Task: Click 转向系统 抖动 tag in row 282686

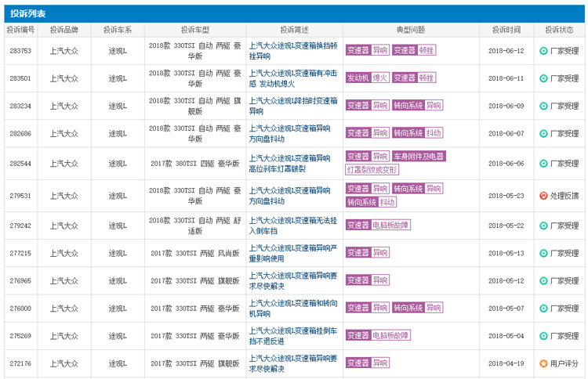Action: point(417,133)
